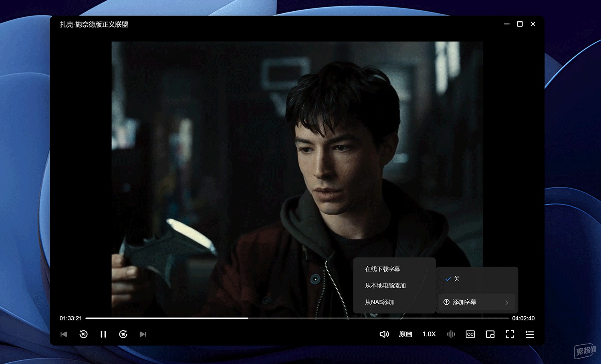Rewind 10 seconds
Viewport: 601px width, 364px height.
pyautogui.click(x=83, y=334)
